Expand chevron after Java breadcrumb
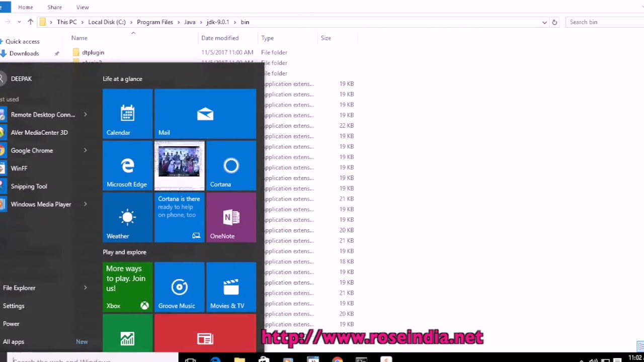 point(201,22)
